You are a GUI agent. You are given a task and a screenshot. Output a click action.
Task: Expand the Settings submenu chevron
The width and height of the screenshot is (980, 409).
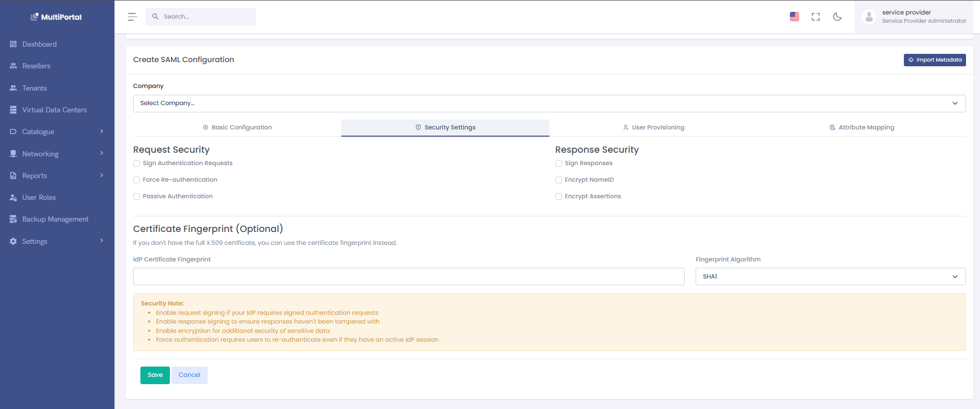click(102, 241)
